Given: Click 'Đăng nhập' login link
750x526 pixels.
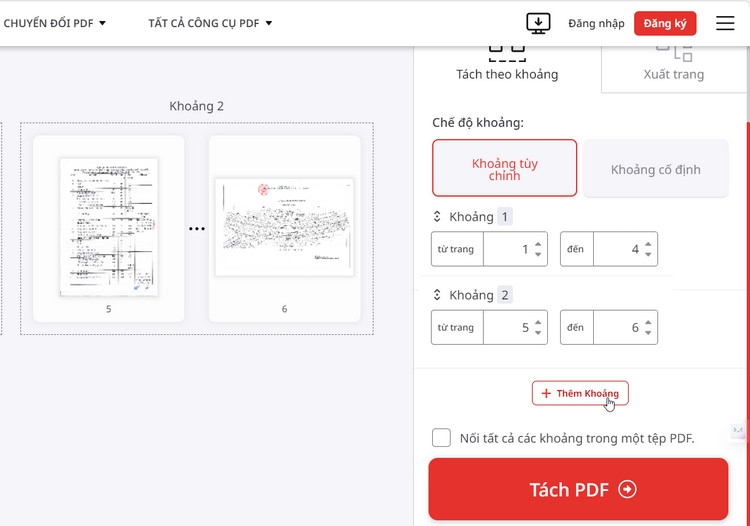Looking at the screenshot, I should click(x=596, y=23).
